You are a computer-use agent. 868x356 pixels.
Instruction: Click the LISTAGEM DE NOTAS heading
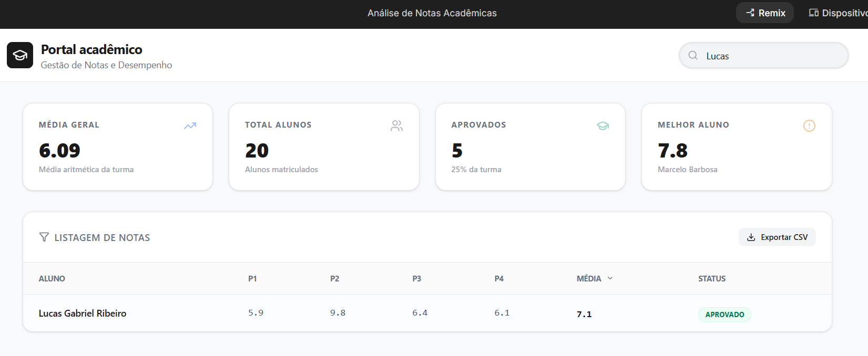[102, 238]
